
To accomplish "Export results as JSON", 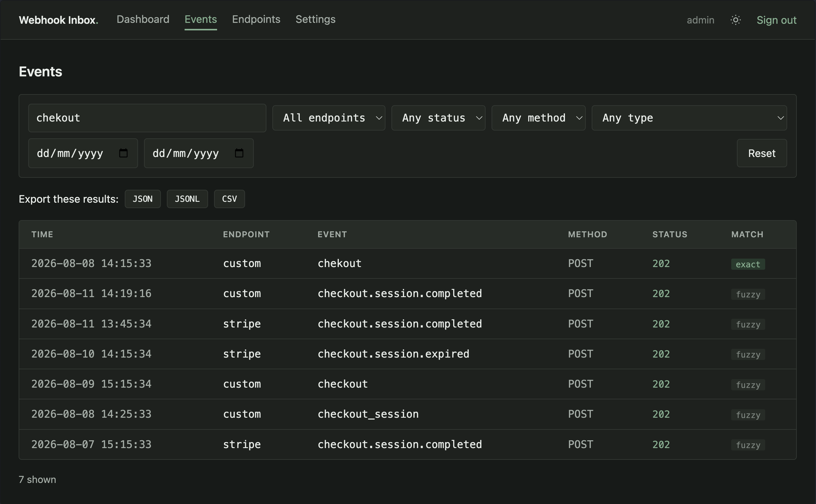I will pyautogui.click(x=143, y=199).
